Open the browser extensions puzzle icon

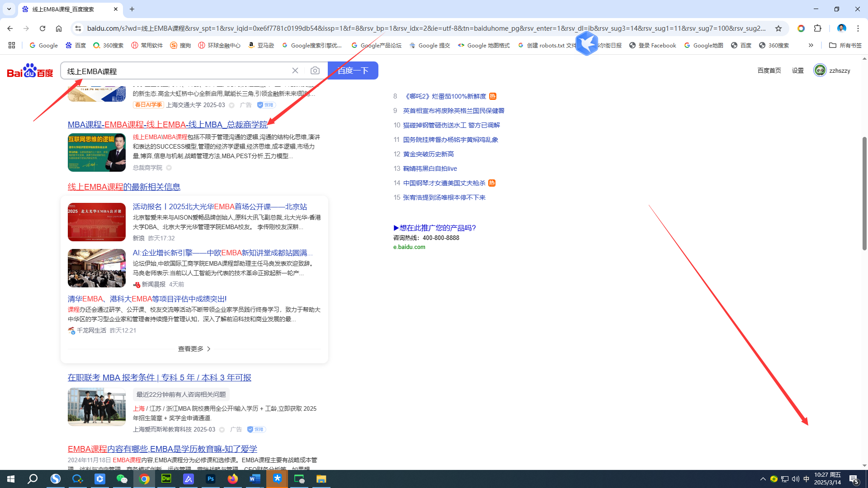click(x=818, y=28)
